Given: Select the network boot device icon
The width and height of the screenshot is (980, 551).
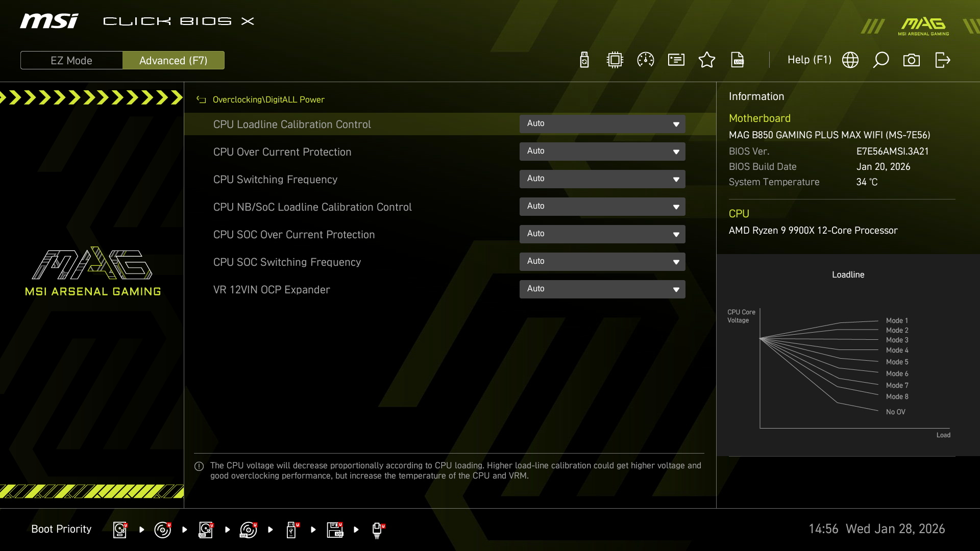Looking at the screenshot, I should (x=378, y=530).
